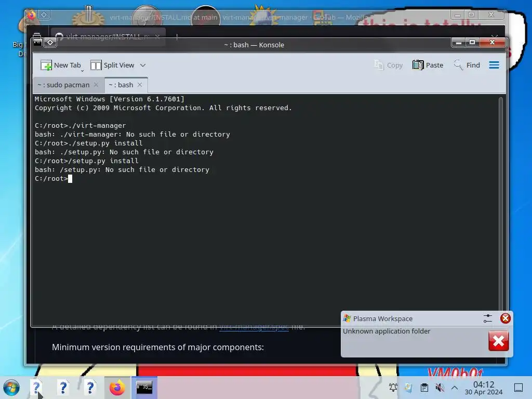The width and height of the screenshot is (532, 399).
Task: Click the first unknown taskbar launcher
Action: pos(36,388)
